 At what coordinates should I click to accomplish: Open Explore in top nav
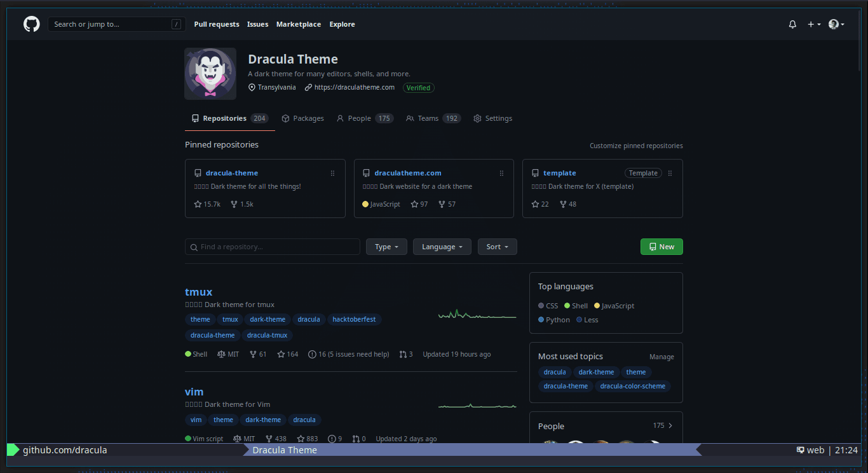click(342, 24)
